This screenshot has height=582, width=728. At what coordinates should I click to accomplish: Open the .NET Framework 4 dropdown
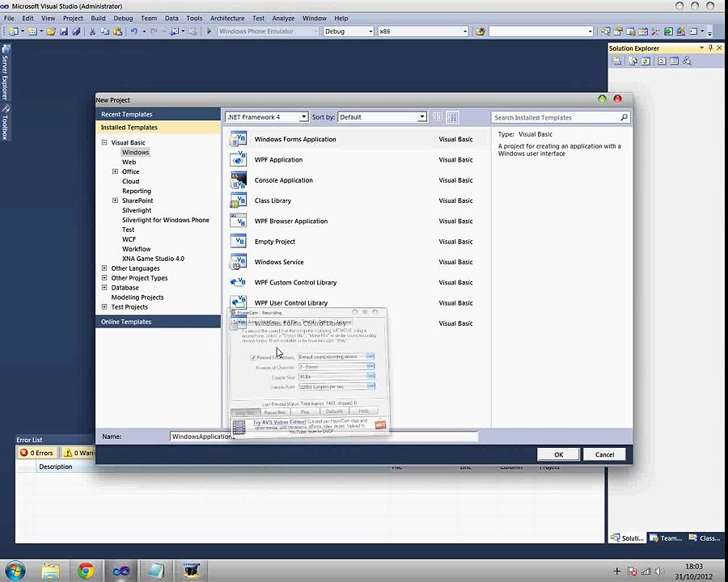[x=303, y=117]
